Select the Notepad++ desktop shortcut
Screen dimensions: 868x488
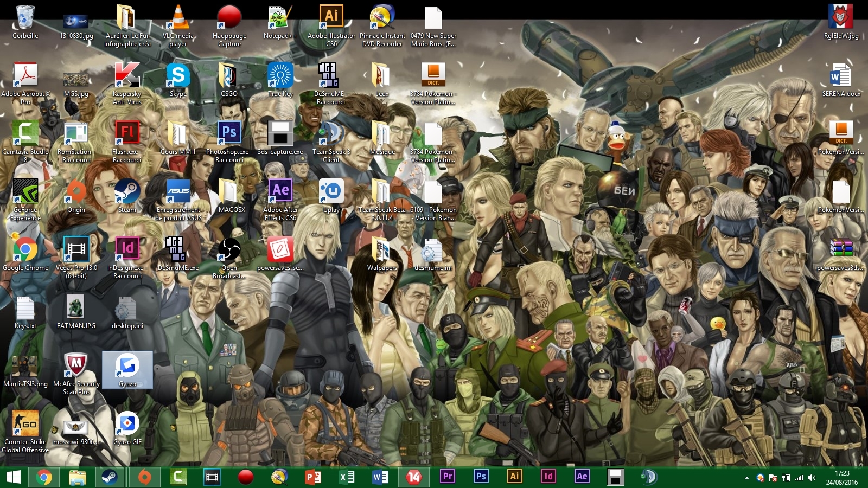[x=280, y=22]
